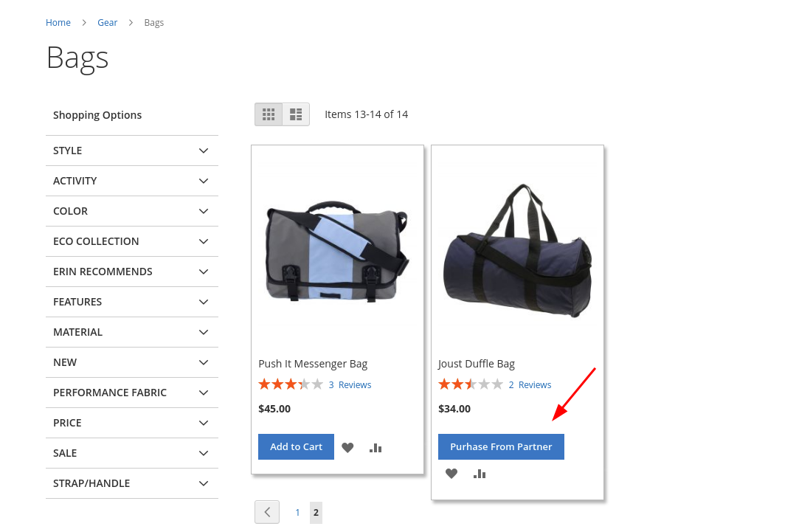Click the 'Bags' page title
The height and width of the screenshot is (532, 796).
click(x=77, y=58)
